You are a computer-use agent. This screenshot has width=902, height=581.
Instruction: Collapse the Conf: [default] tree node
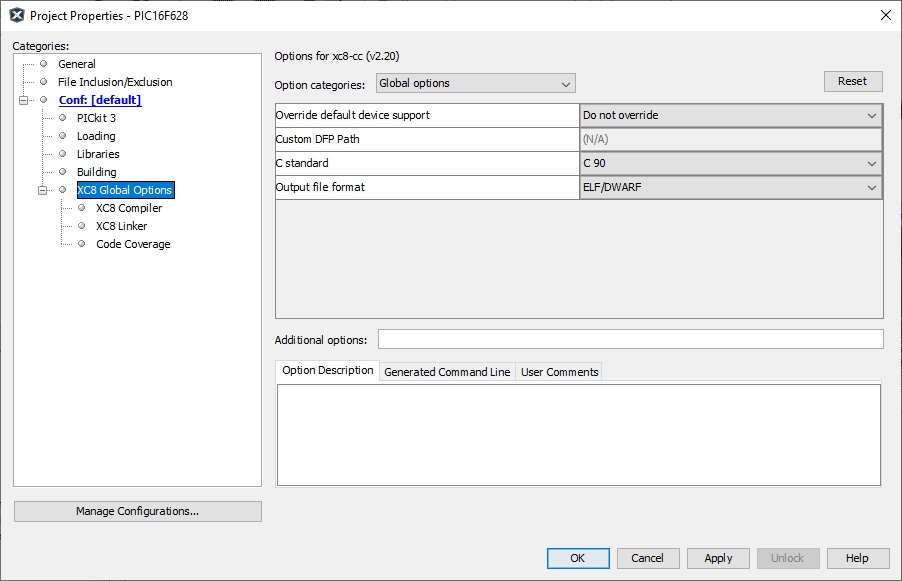[24, 100]
